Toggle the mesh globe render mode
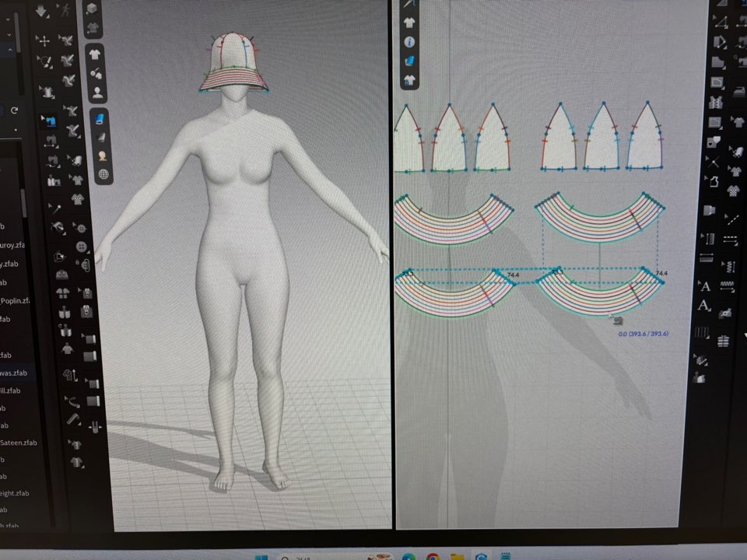Image resolution: width=747 pixels, height=560 pixels. click(x=102, y=174)
